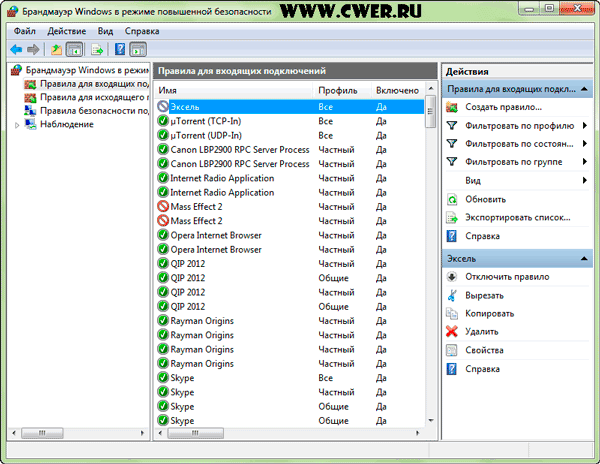Collapse the Эксель actions section
Image resolution: width=600 pixels, height=464 pixels.
click(585, 259)
